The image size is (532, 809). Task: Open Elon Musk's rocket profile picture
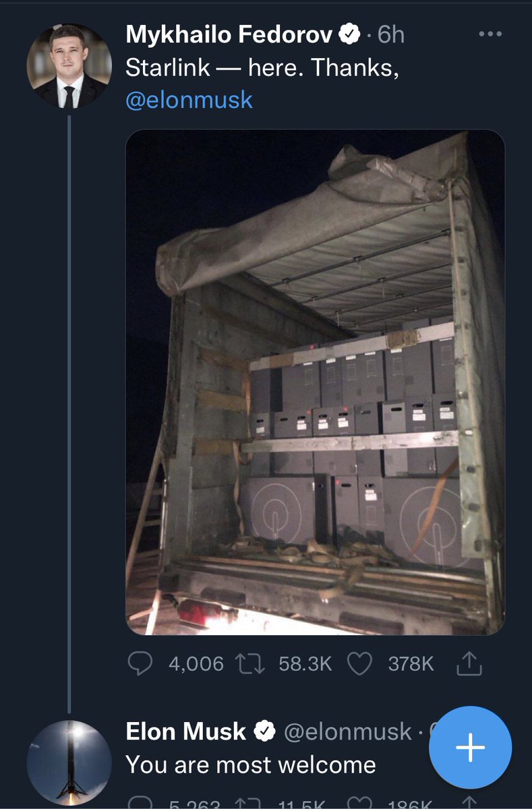pos(69,762)
